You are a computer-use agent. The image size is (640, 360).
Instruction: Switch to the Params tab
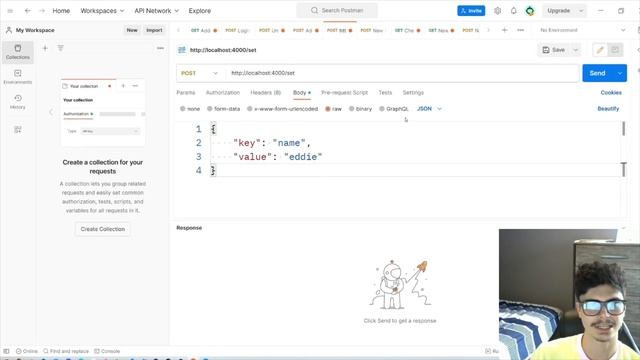tap(186, 93)
